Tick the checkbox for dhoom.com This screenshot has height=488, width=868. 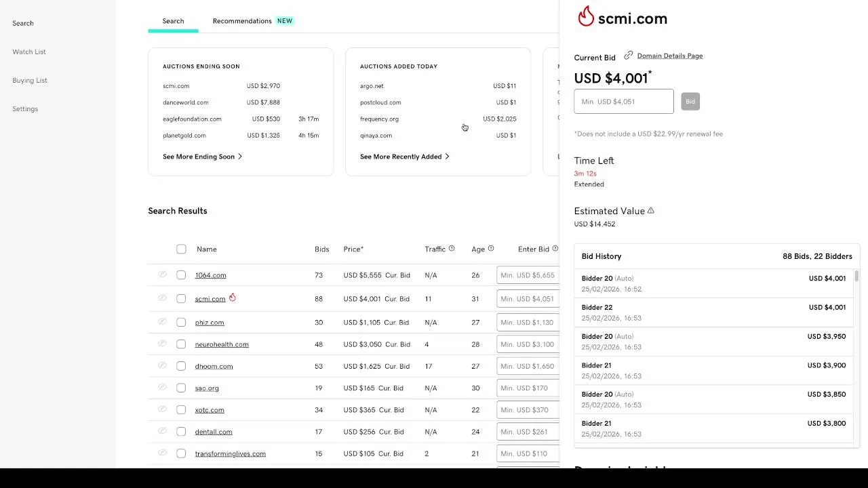pyautogui.click(x=181, y=366)
